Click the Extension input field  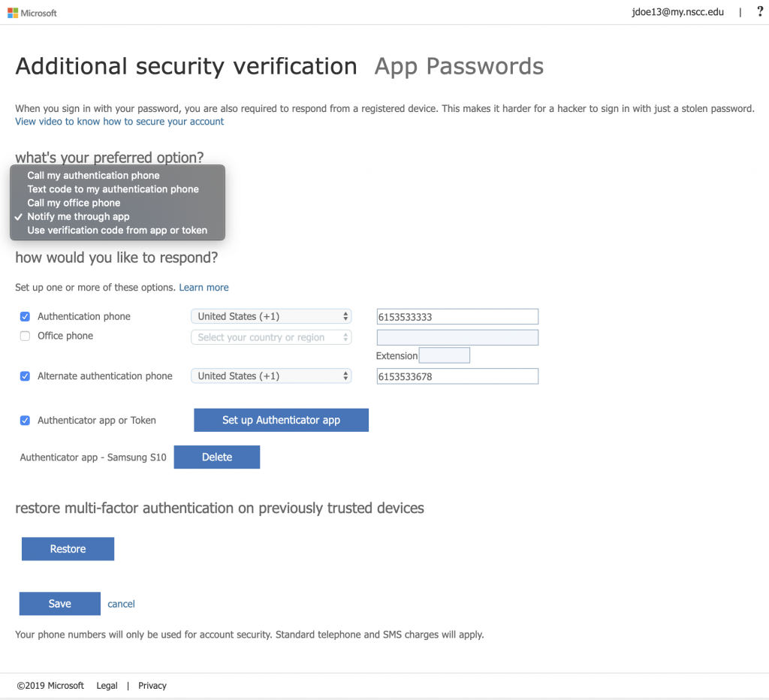(445, 355)
